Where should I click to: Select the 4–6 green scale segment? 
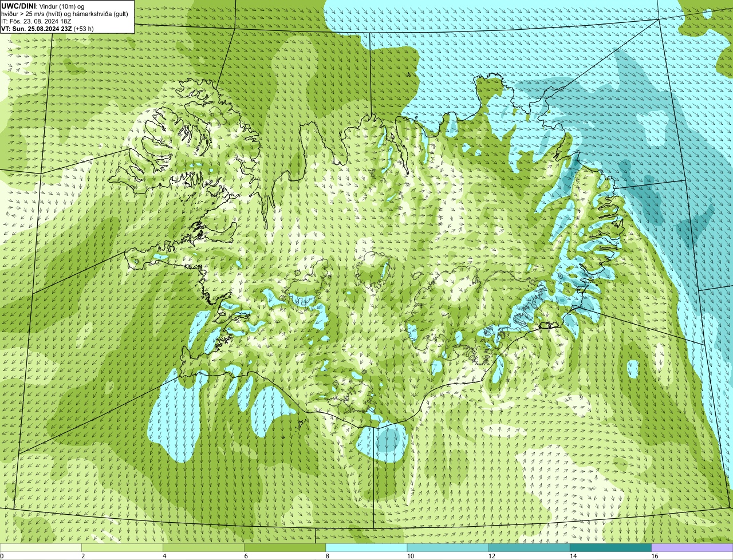[204, 548]
